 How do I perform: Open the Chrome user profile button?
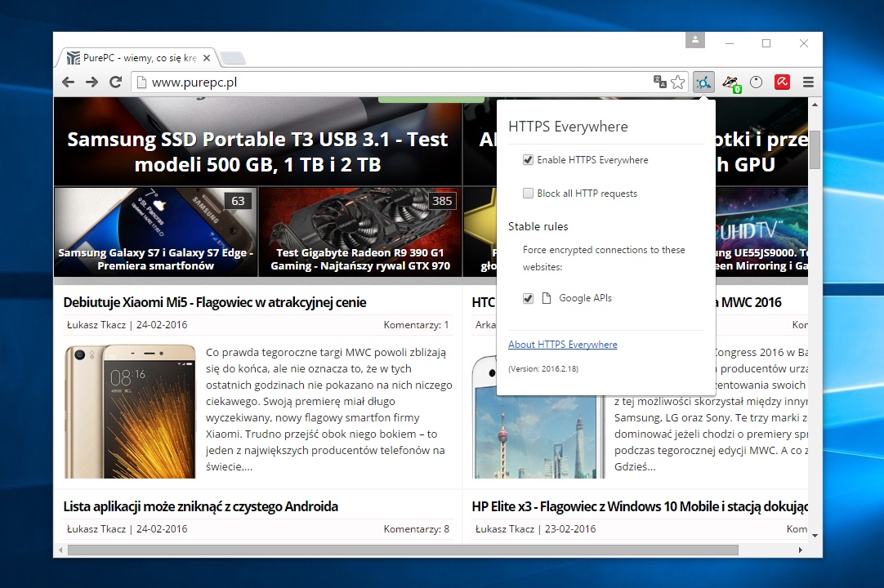point(694,40)
